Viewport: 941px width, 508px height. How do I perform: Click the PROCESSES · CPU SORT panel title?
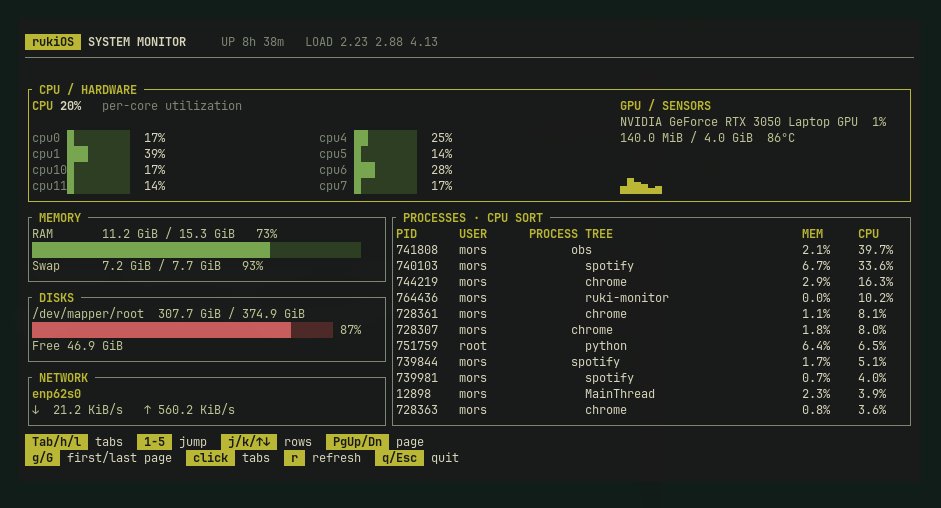(472, 217)
